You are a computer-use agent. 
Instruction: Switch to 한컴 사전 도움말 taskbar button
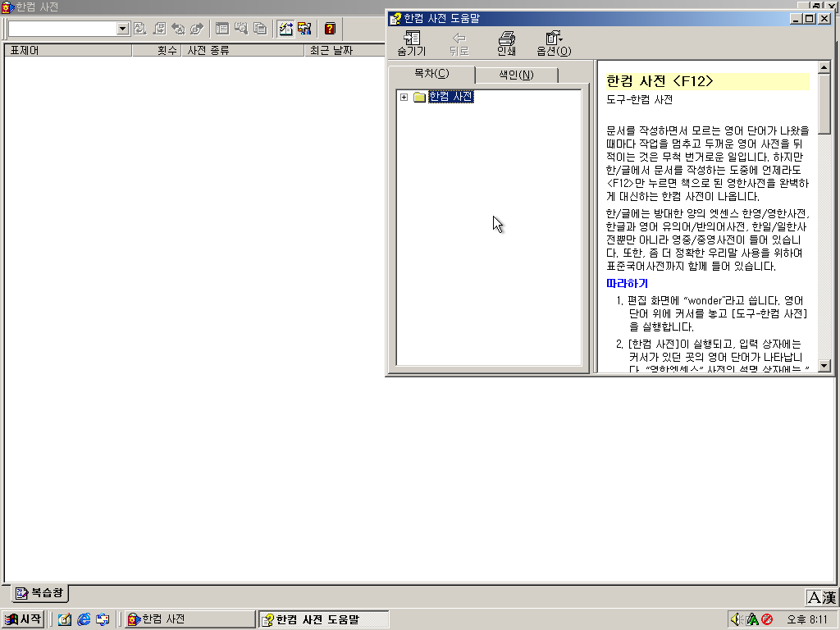point(323,619)
